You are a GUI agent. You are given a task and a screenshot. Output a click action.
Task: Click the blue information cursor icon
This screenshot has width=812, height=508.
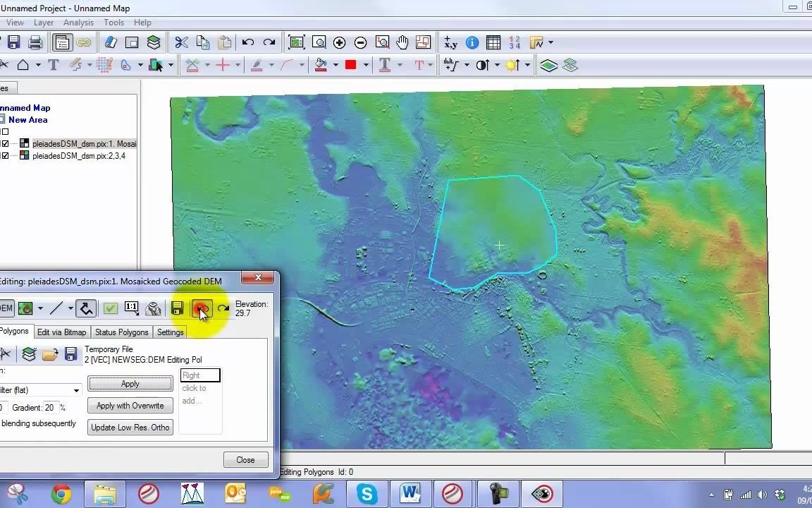(x=472, y=42)
